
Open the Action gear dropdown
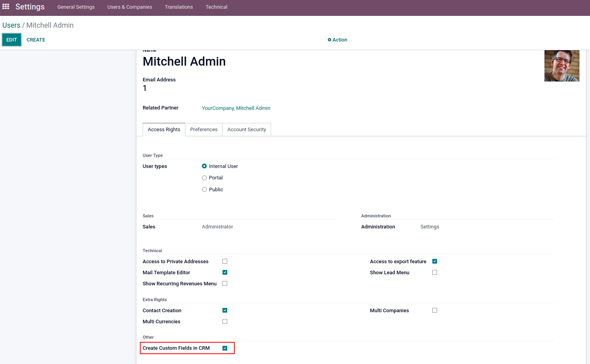tap(337, 40)
